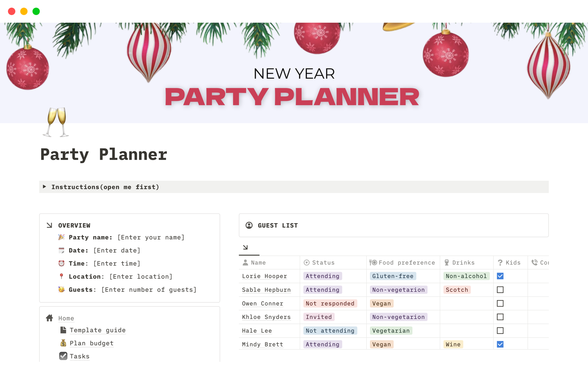588x368 pixels.
Task: Open the Lorie Hooper guest entry
Action: pos(264,276)
